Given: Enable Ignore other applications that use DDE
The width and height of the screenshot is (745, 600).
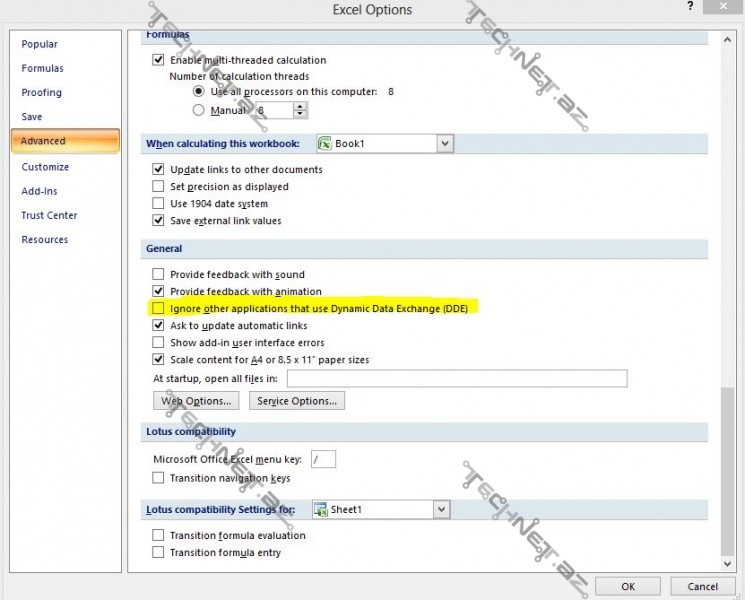Looking at the screenshot, I should pos(158,309).
